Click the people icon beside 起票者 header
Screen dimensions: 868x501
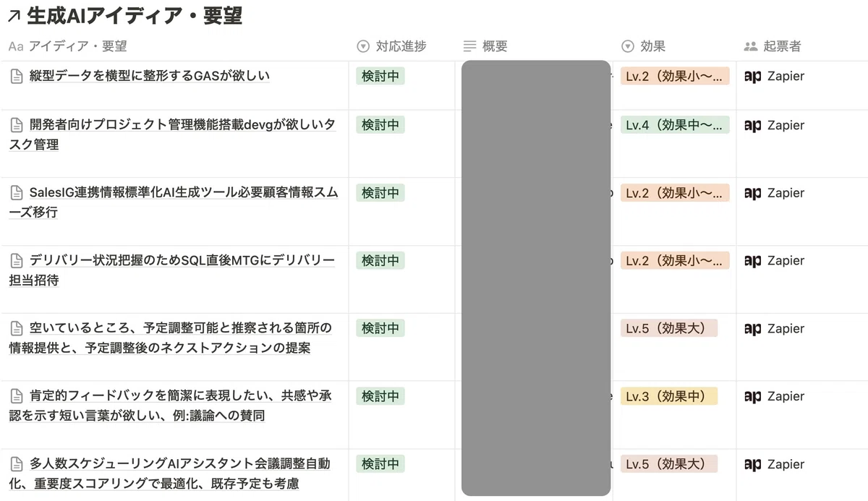click(x=751, y=46)
